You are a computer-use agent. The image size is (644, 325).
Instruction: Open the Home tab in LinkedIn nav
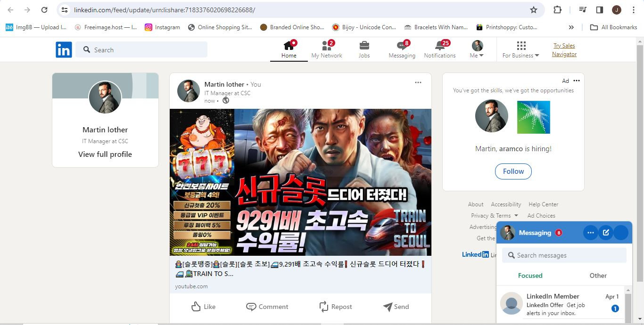coord(289,49)
